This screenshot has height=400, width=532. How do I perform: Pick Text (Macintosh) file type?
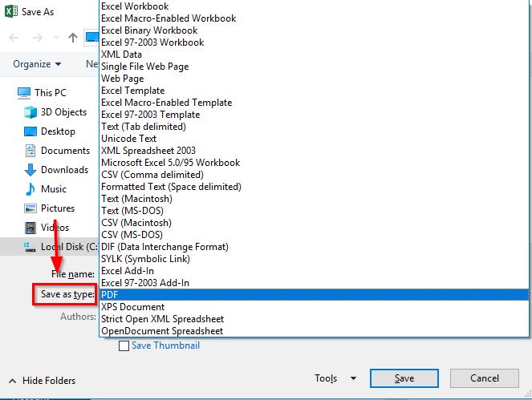tap(315, 199)
